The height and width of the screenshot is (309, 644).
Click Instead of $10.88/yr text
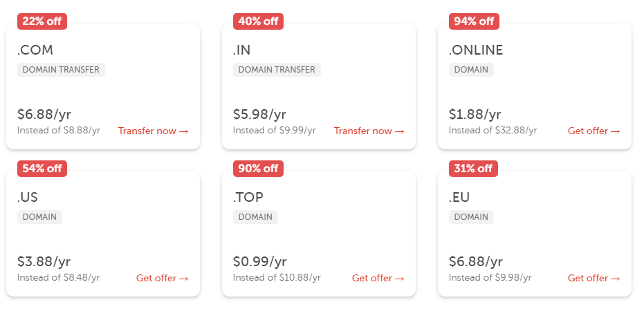pos(277,277)
